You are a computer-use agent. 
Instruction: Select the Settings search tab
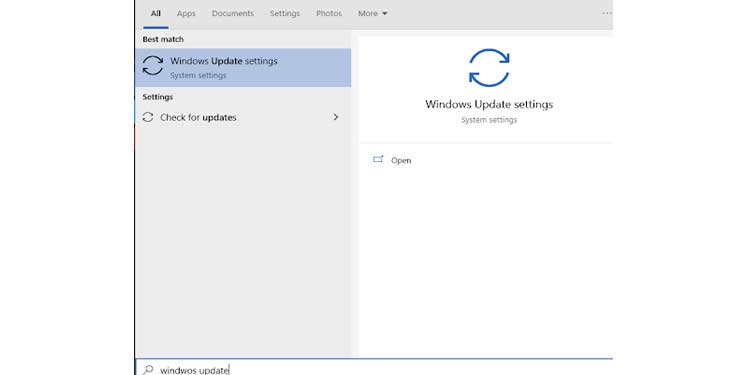pos(285,13)
